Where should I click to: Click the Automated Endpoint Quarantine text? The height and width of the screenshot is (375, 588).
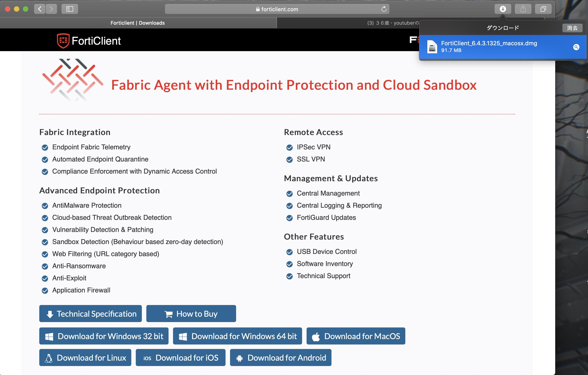100,159
